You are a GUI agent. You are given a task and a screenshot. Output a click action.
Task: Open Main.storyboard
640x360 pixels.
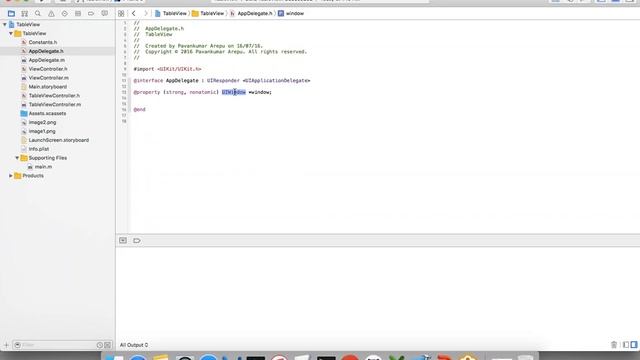click(x=47, y=87)
